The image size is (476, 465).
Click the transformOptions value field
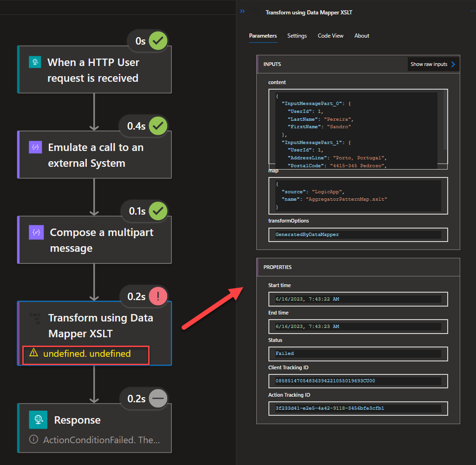358,235
